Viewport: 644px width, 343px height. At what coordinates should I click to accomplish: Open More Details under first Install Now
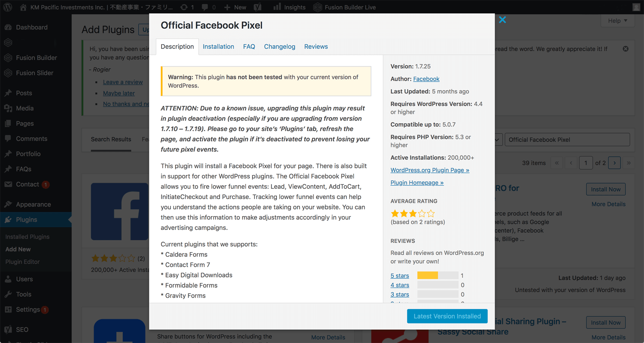point(608,204)
